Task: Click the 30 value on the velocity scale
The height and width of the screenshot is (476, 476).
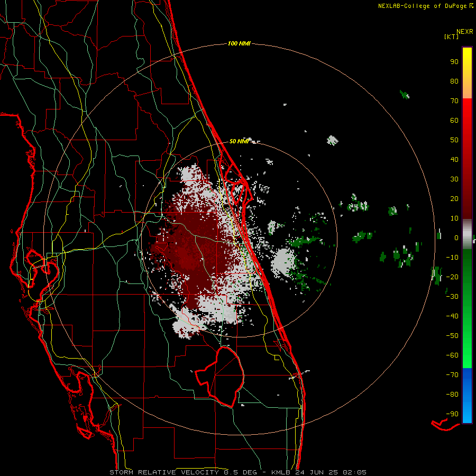Action: pos(454,179)
